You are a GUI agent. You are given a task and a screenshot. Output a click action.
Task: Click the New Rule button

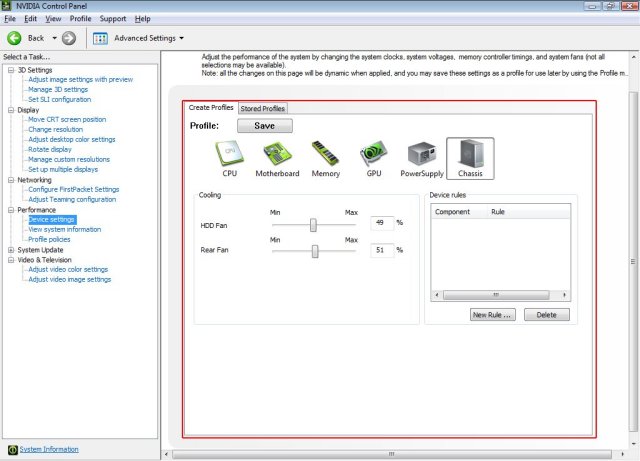coord(492,315)
